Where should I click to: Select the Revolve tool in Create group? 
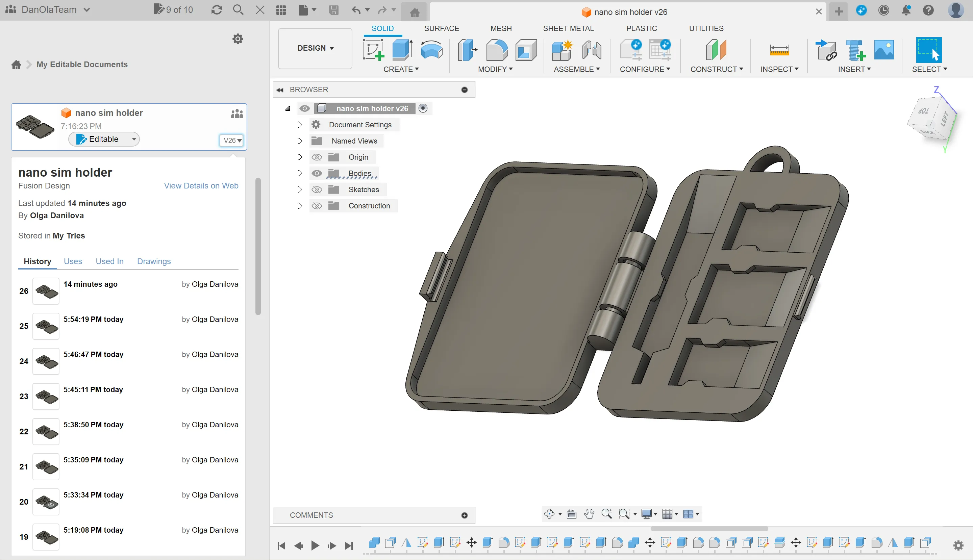click(x=432, y=50)
